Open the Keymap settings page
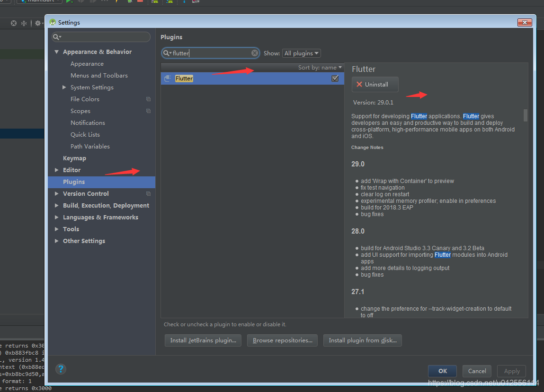This screenshot has height=392, width=544. (x=74, y=158)
